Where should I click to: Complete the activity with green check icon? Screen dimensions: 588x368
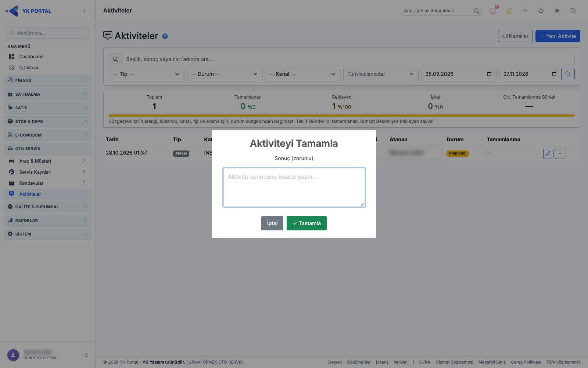tap(560, 153)
